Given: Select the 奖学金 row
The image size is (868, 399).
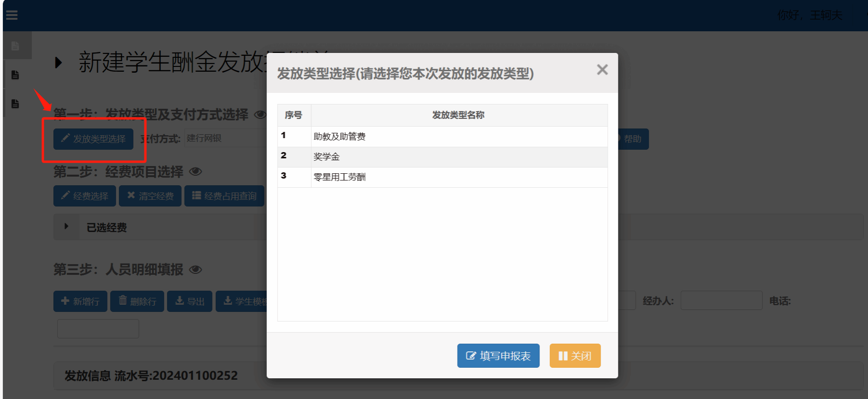Looking at the screenshot, I should tap(327, 157).
